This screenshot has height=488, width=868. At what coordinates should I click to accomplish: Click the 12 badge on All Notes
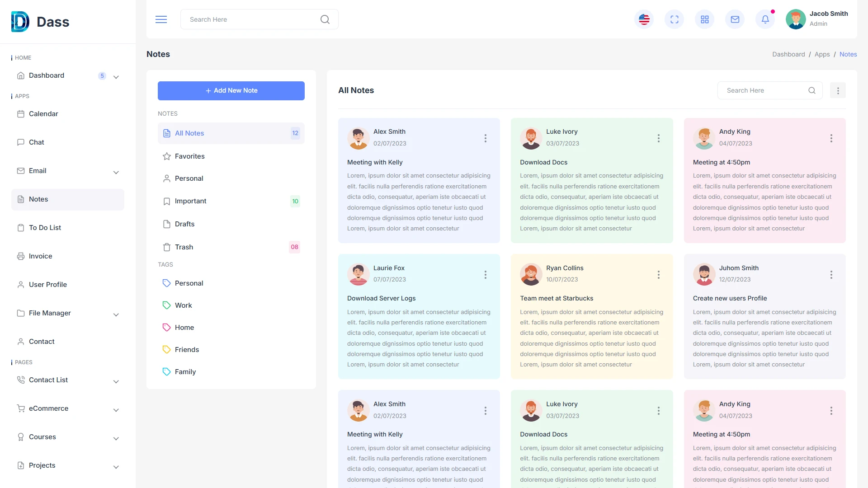point(295,133)
